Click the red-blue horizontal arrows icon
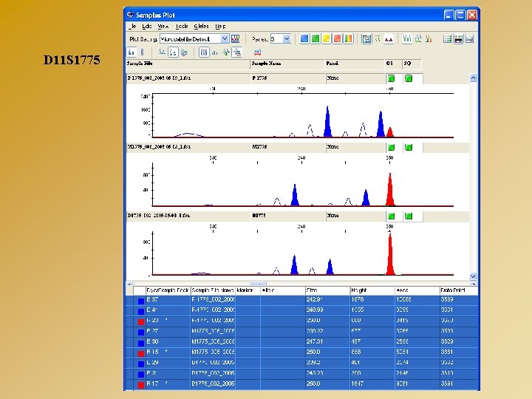Viewport: 532px width, 399px height. pyautogui.click(x=258, y=52)
